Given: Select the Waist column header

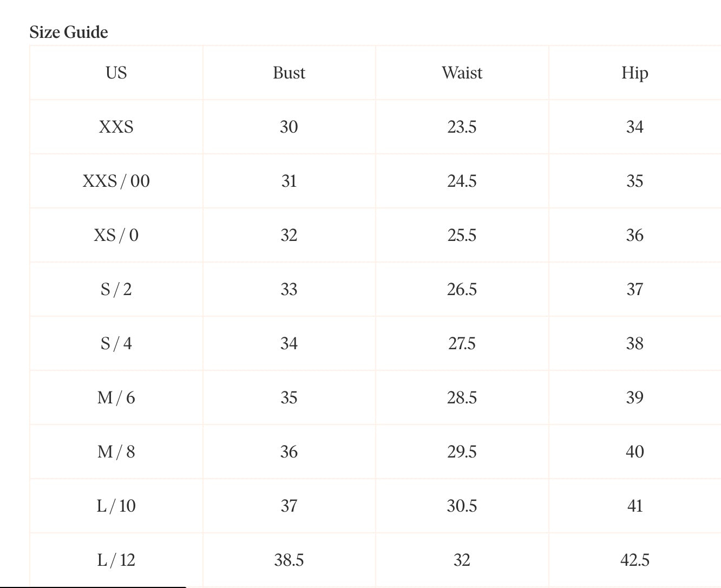Looking at the screenshot, I should [x=462, y=73].
